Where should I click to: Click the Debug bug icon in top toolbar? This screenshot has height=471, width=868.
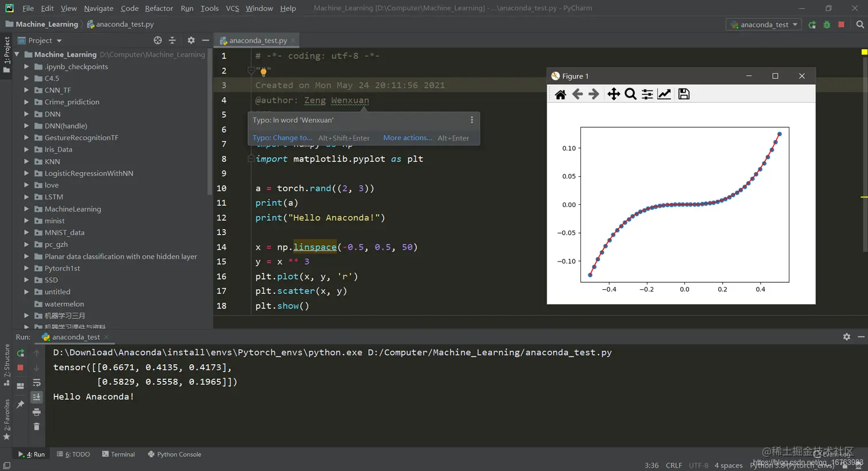[x=827, y=25]
